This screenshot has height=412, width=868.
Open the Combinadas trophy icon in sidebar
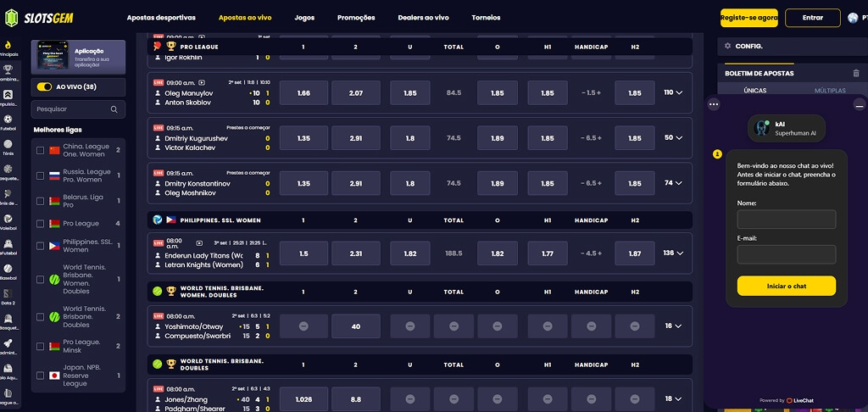8,70
